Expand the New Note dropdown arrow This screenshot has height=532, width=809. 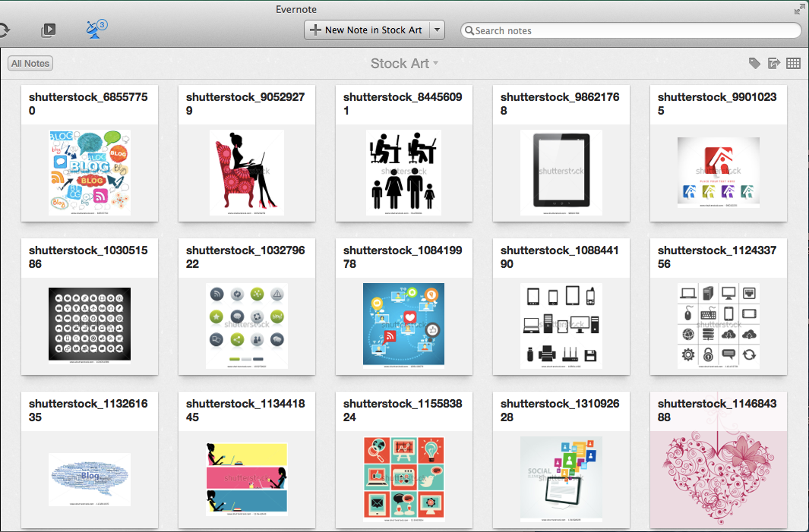tap(437, 30)
